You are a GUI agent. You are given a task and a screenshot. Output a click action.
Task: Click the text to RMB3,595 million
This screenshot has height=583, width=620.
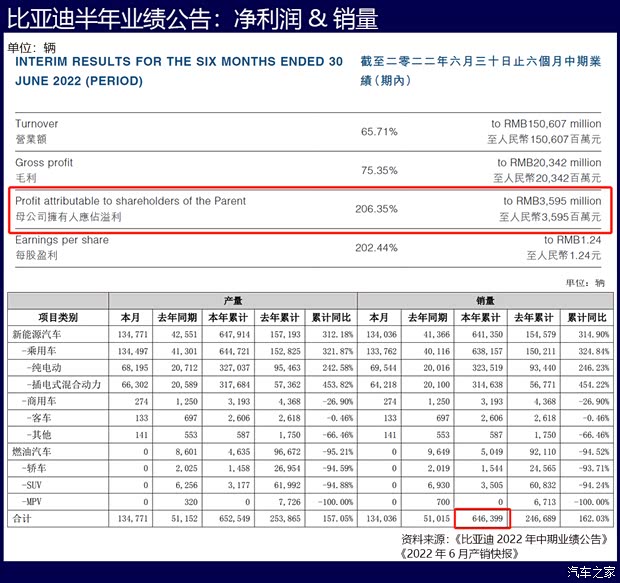[x=552, y=201]
